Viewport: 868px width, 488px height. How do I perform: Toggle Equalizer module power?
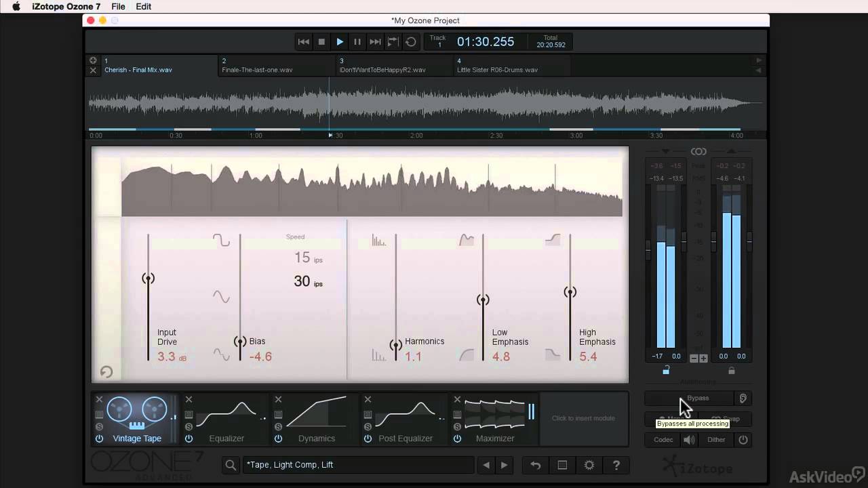coord(189,439)
